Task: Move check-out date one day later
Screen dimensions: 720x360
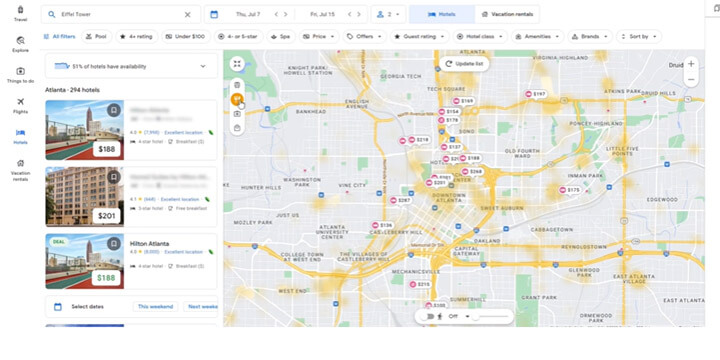Action: click(x=359, y=14)
